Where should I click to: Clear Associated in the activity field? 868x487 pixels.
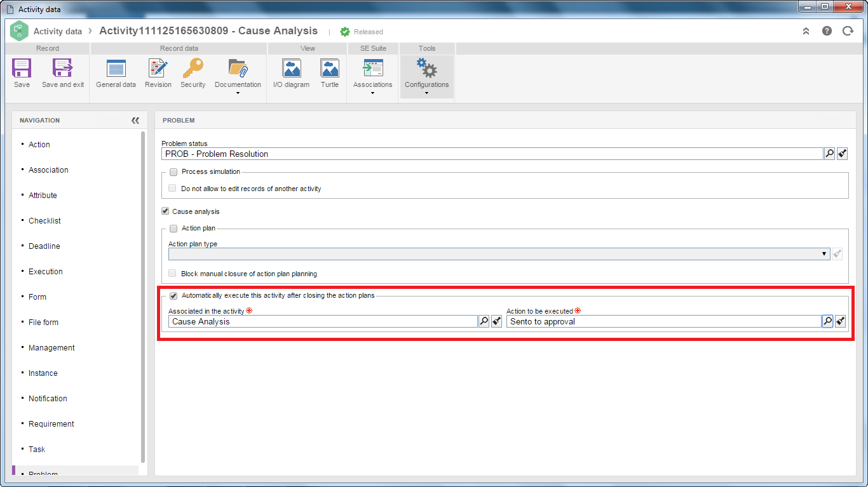pos(497,321)
